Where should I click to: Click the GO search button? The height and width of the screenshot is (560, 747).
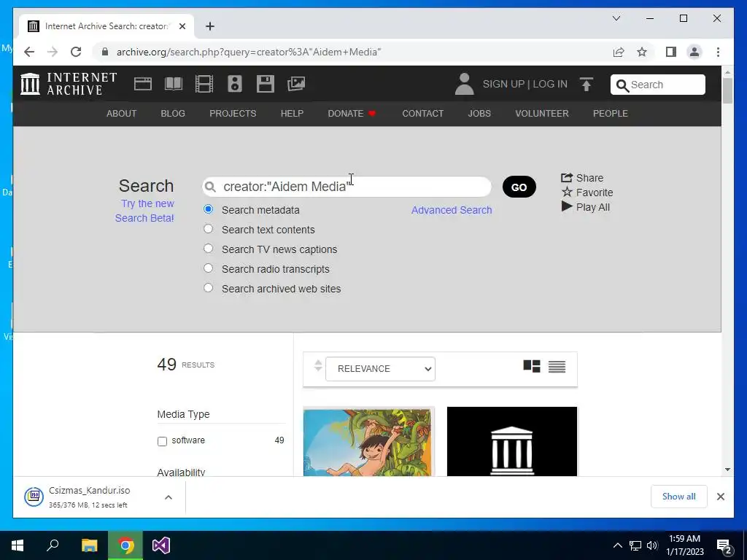pos(519,187)
